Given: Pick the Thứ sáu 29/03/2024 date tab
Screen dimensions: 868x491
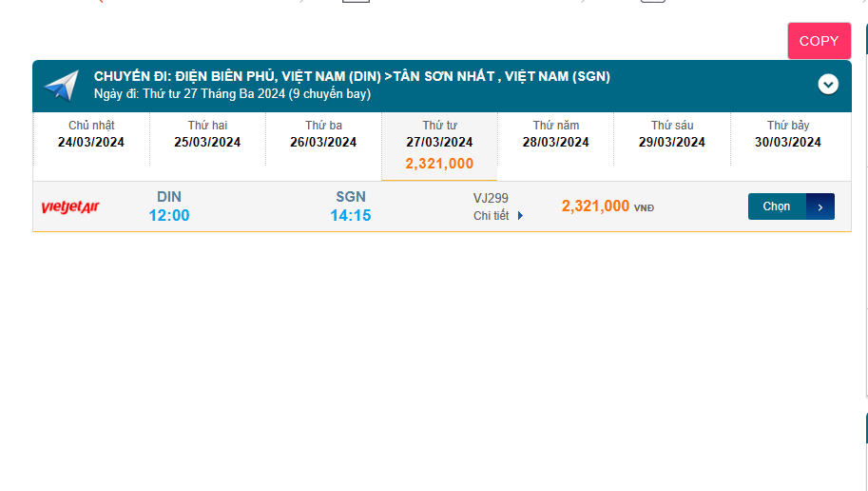Looking at the screenshot, I should 672,134.
